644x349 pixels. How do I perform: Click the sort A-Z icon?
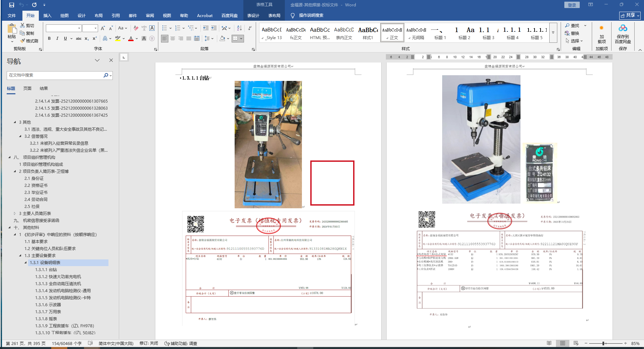(x=239, y=28)
